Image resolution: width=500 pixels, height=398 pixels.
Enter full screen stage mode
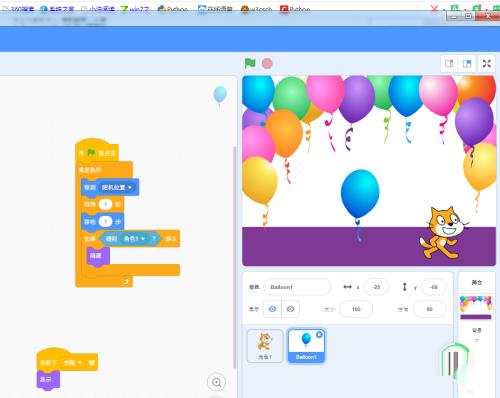(487, 63)
